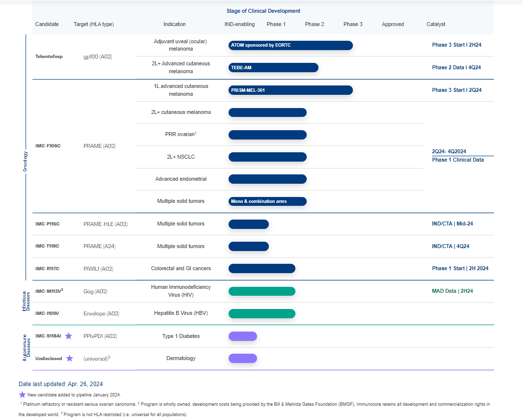
Task: Click the Hepatitis B Virus (HBV) indication
Action: tap(181, 313)
